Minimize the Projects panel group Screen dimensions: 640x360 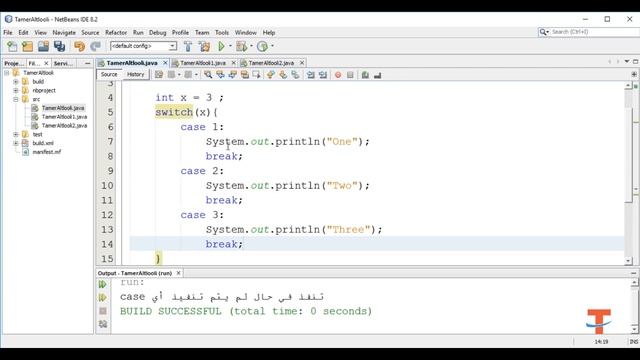click(x=87, y=63)
